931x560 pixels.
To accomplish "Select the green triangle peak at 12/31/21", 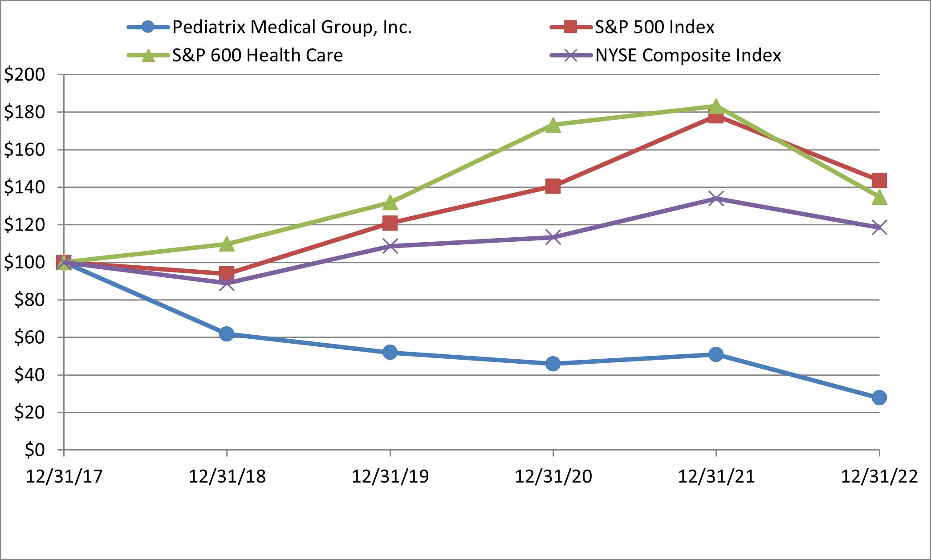I will click(716, 106).
